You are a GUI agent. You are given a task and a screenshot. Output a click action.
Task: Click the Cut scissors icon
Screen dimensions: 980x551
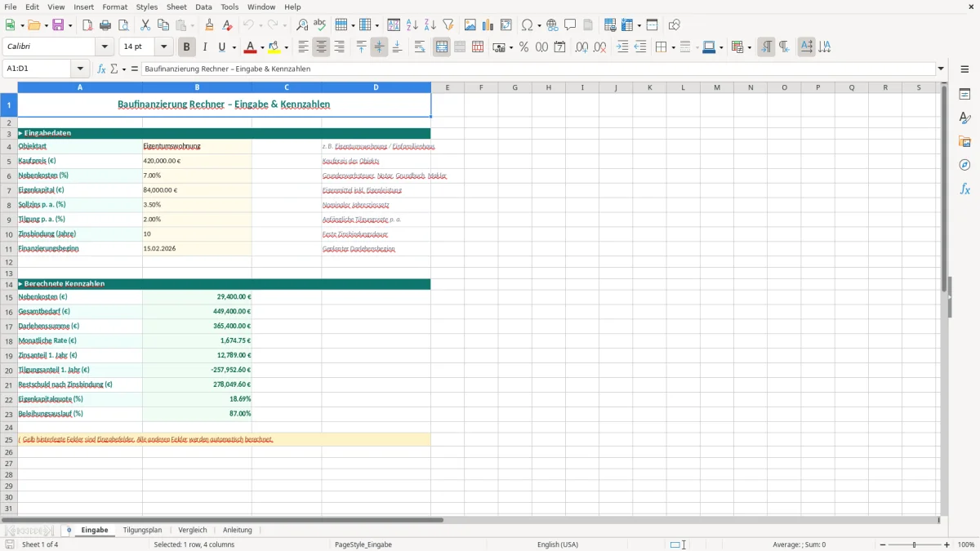pyautogui.click(x=145, y=25)
